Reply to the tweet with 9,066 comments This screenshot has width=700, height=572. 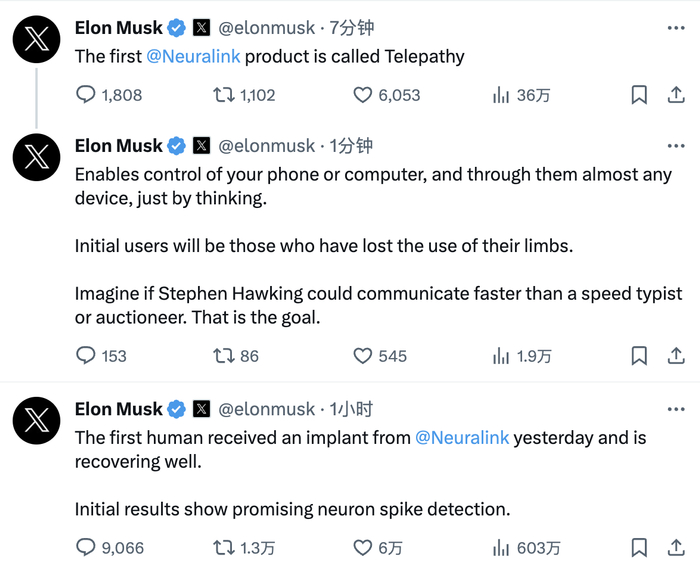pos(87,547)
